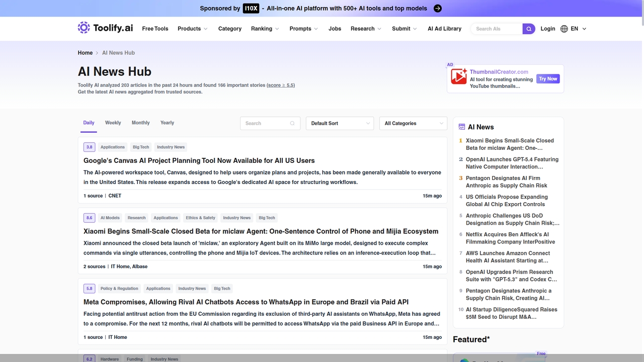The image size is (644, 362).
Task: Click the IT Home, Albase sources text
Action: 129,266
